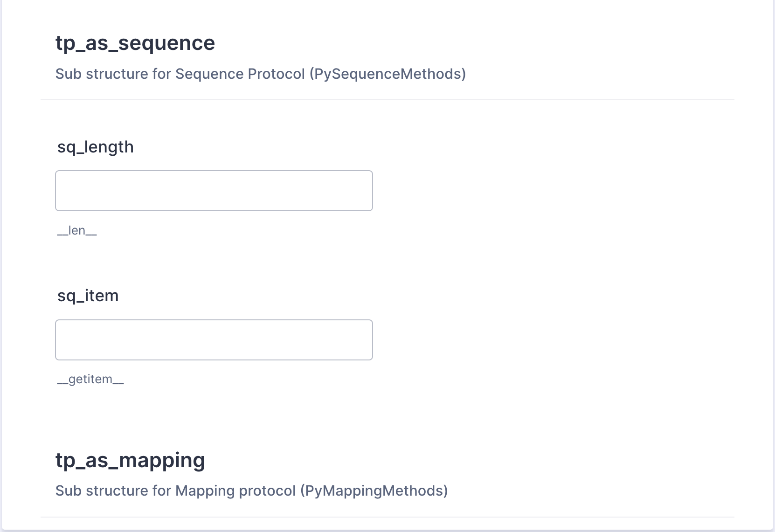Click the word PyMappingMethods in the description
775x532 pixels.
(374, 491)
